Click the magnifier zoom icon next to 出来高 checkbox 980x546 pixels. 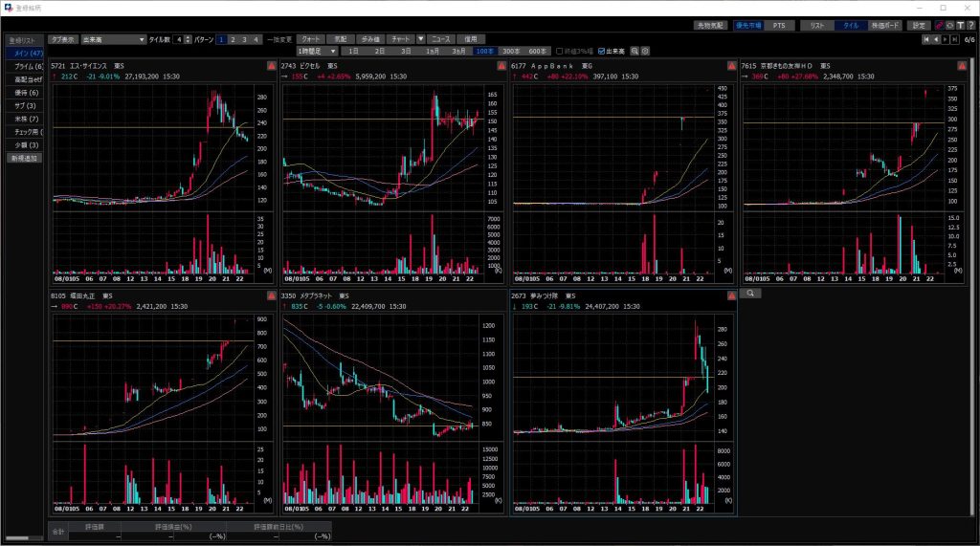[x=634, y=51]
